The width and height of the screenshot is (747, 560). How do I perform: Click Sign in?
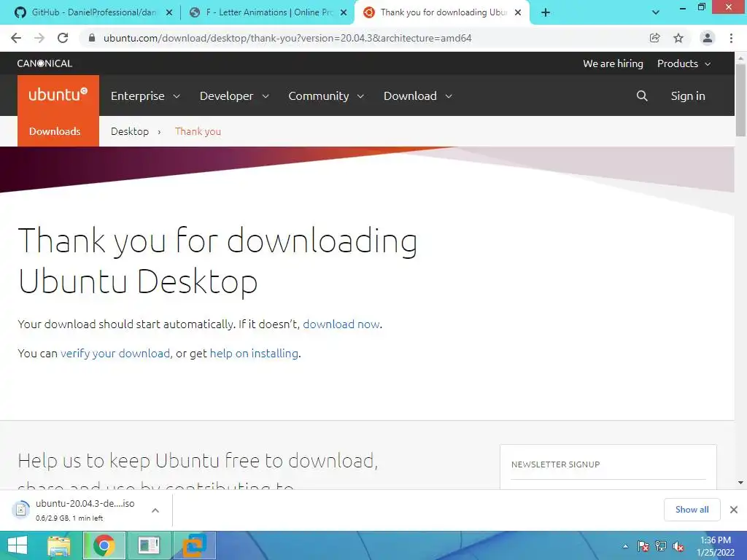tap(687, 96)
